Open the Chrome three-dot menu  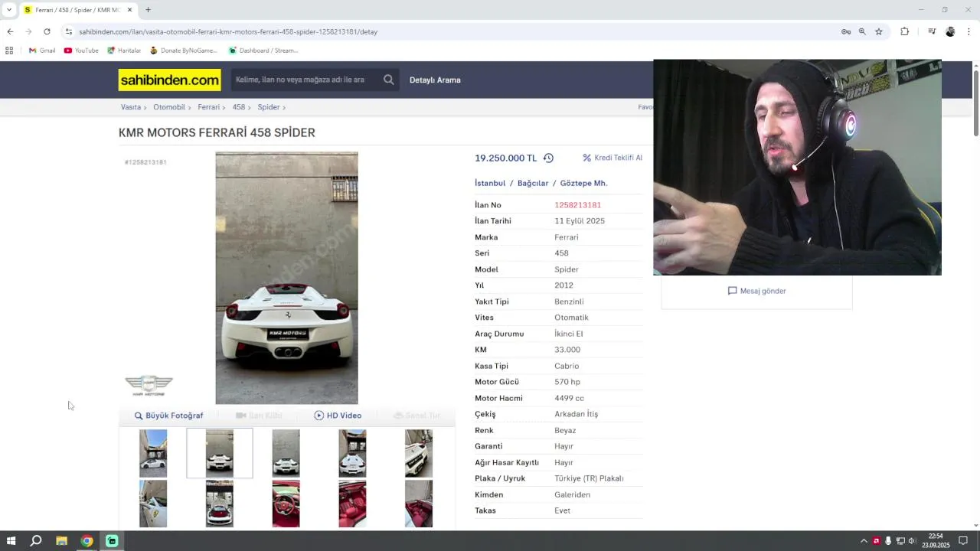[x=969, y=31]
